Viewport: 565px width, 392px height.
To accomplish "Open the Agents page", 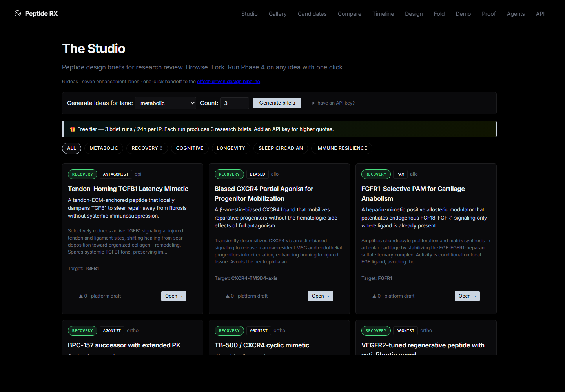I will [516, 14].
